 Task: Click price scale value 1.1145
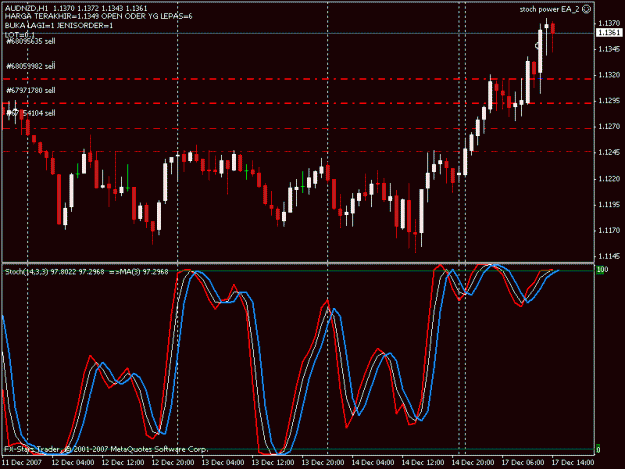click(x=609, y=257)
